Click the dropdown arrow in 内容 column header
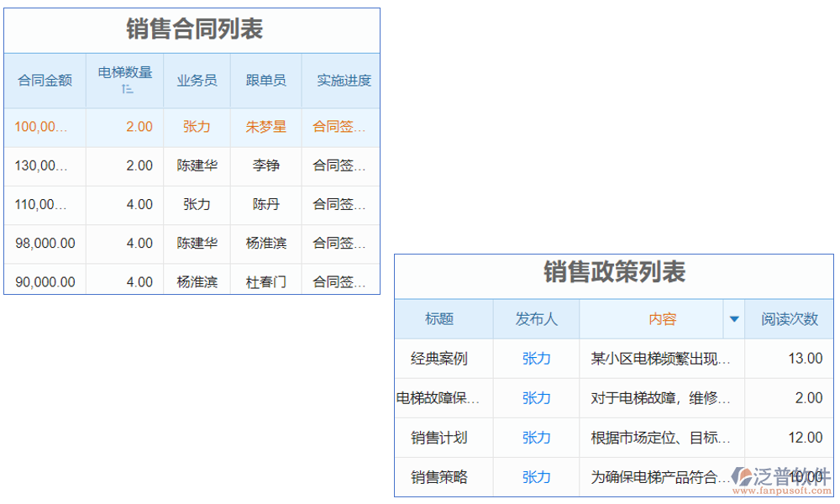The width and height of the screenshot is (840, 504). click(733, 319)
